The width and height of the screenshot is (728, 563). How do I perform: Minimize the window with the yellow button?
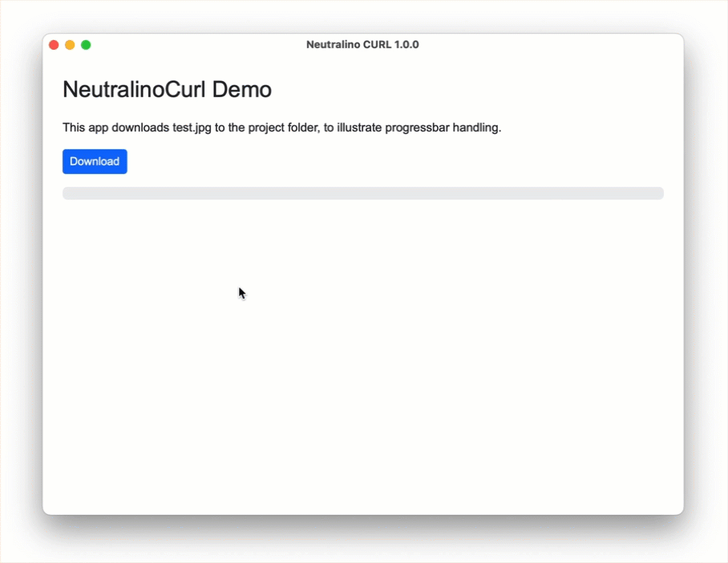[x=70, y=45]
